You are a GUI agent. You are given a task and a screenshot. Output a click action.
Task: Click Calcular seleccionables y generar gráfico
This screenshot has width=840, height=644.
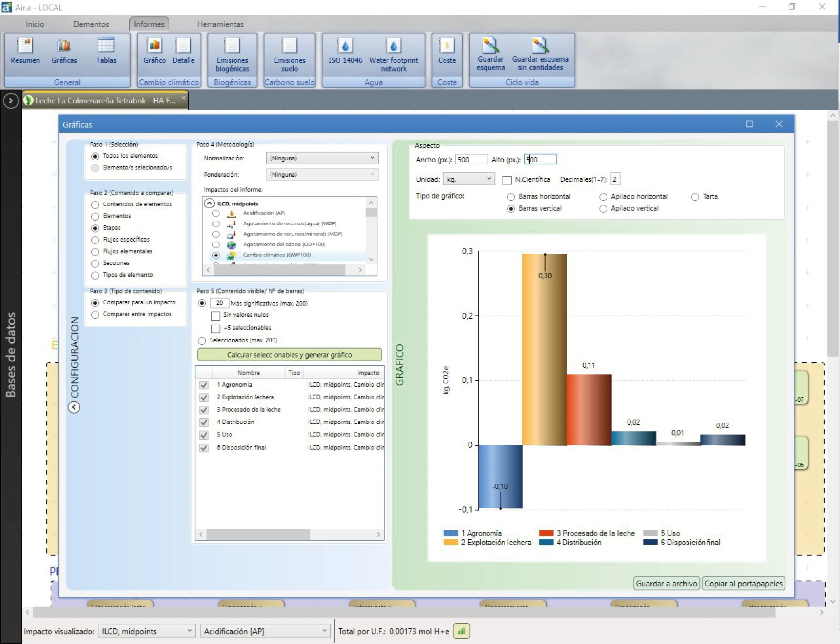click(289, 354)
